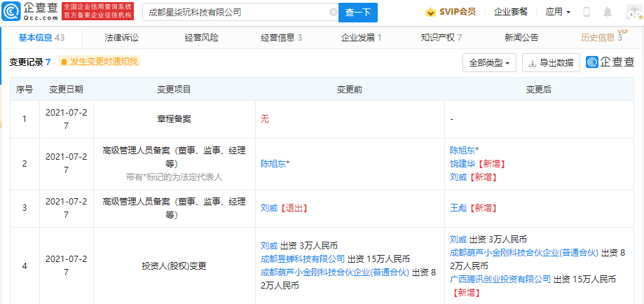The image size is (644, 304).
Task: Switch to 新闻公告 tab
Action: [x=521, y=38]
